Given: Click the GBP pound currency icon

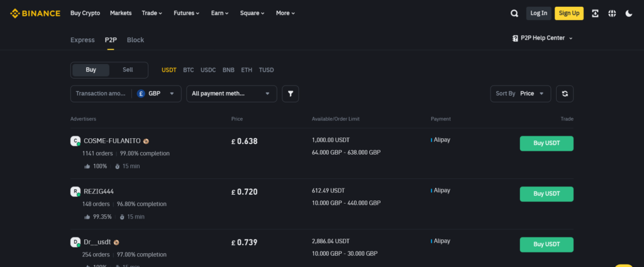Looking at the screenshot, I should [141, 94].
